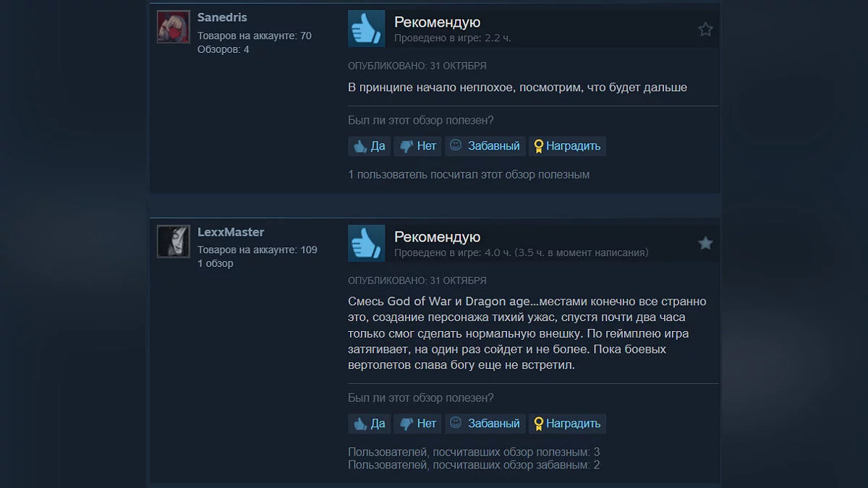Viewport: 868px width, 488px height.
Task: Open LexxMaster username link
Action: click(231, 232)
